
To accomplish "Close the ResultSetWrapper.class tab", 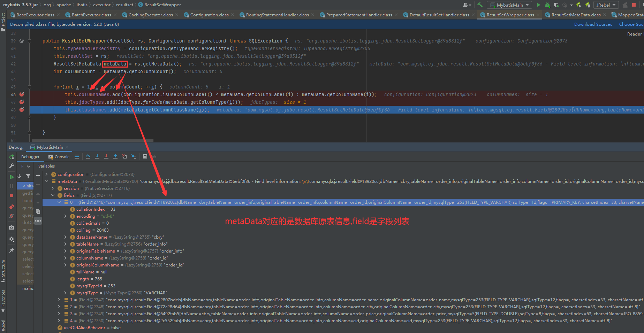I will (x=538, y=15).
